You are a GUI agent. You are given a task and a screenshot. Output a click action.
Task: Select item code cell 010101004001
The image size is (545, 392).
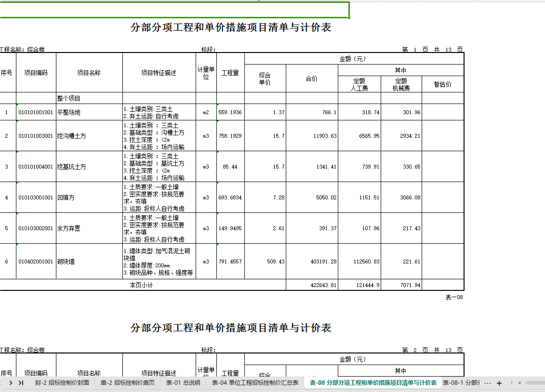click(x=36, y=167)
